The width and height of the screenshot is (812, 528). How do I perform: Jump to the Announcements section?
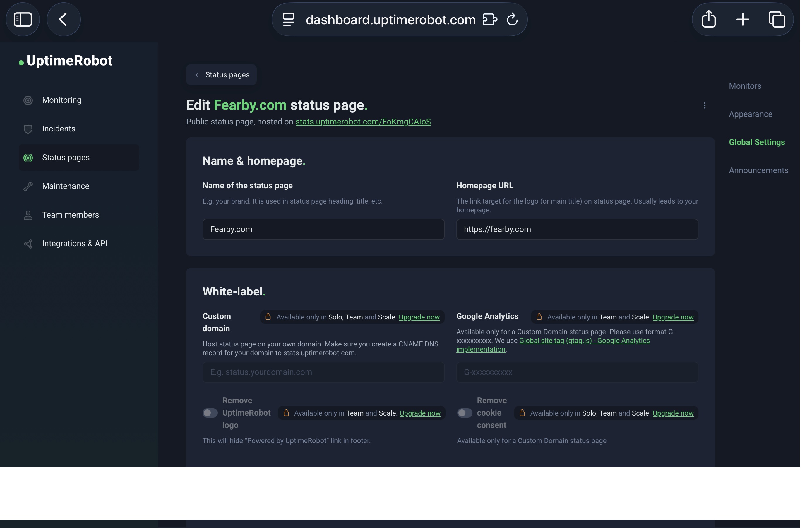pos(758,170)
